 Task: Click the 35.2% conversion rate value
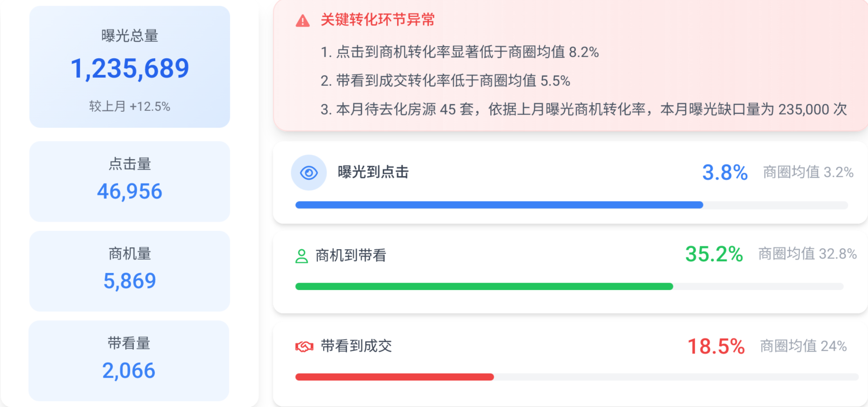point(714,254)
